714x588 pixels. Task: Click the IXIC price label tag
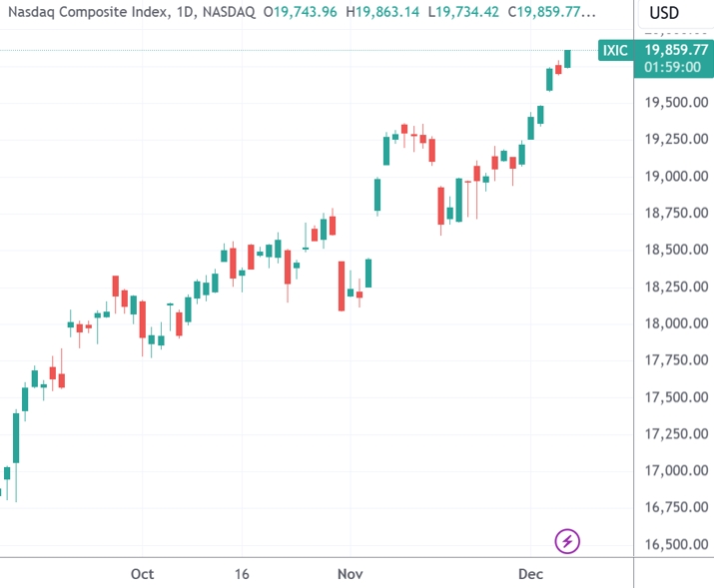click(x=615, y=50)
